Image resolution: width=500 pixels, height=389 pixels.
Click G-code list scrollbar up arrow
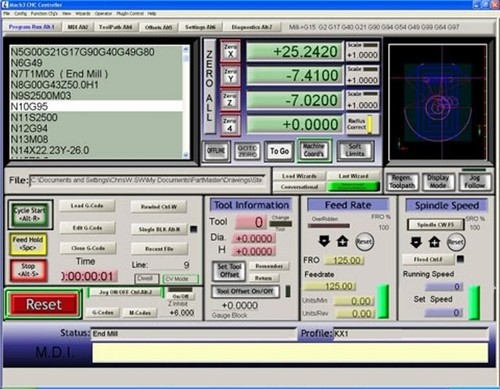[x=186, y=49]
